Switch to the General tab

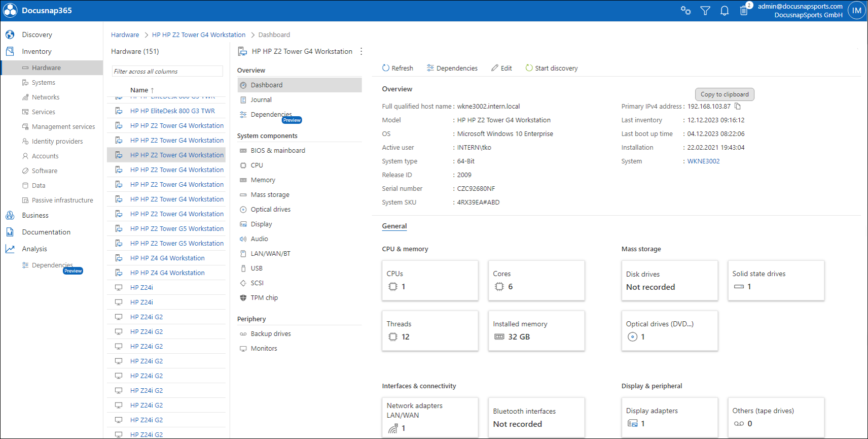pyautogui.click(x=394, y=226)
